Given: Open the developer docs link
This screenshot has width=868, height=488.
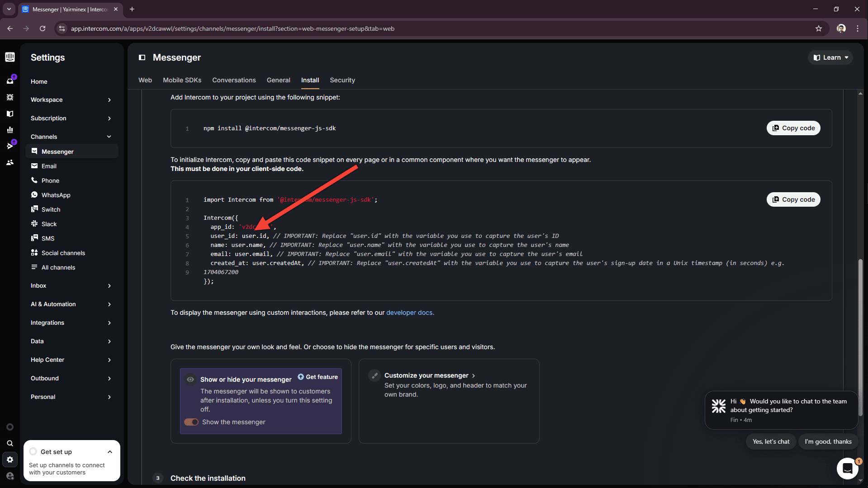Looking at the screenshot, I should 409,313.
